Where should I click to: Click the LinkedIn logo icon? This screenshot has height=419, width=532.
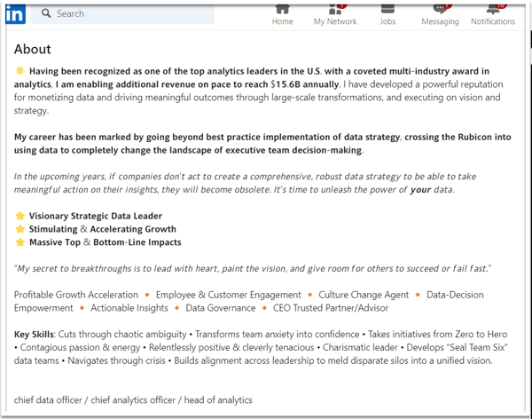pos(16,14)
